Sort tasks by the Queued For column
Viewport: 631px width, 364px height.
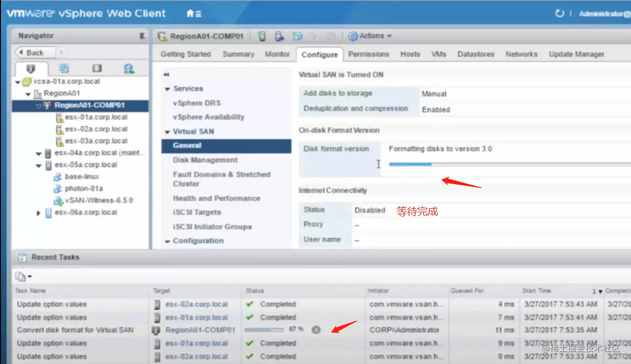(x=467, y=291)
